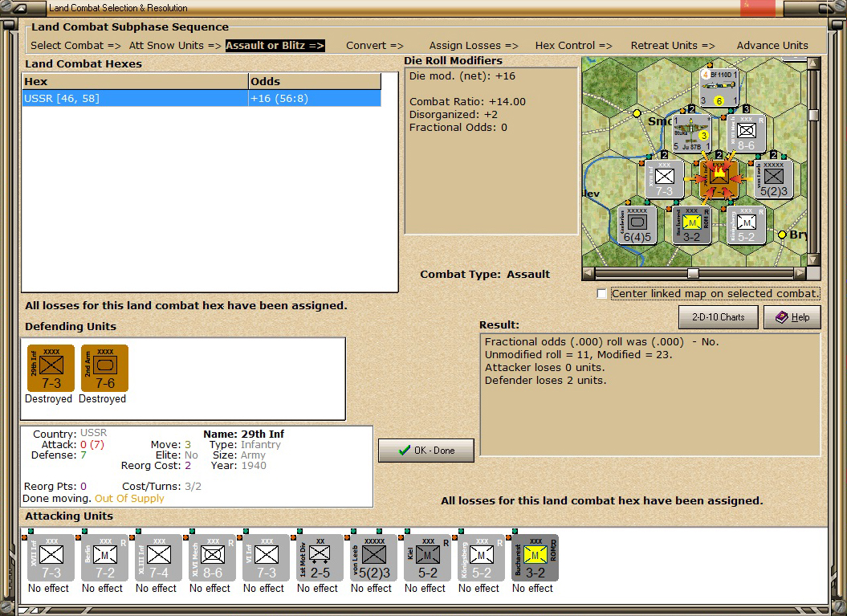This screenshot has width=847, height=616.
Task: Enable Center linked map on selected combat
Action: 602,293
